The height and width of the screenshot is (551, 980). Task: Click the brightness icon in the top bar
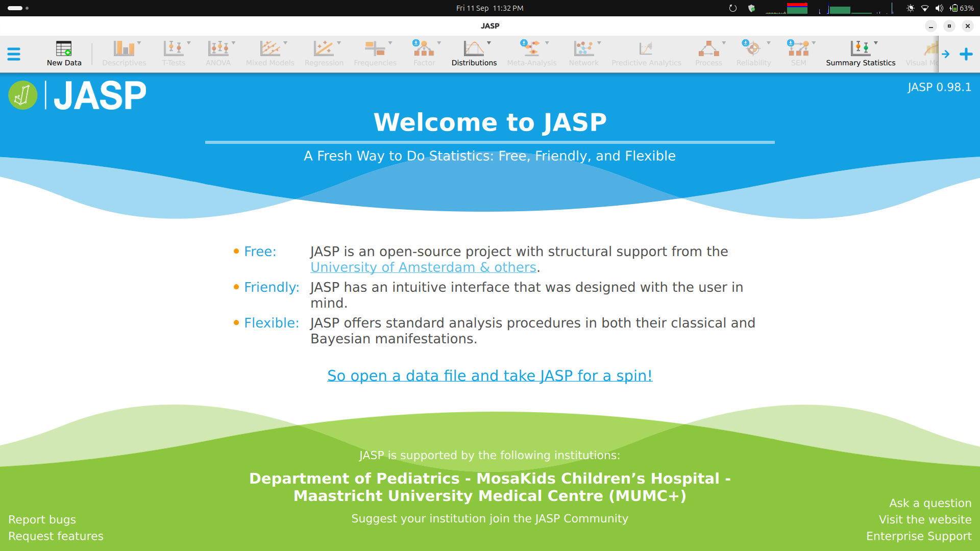[x=910, y=8]
